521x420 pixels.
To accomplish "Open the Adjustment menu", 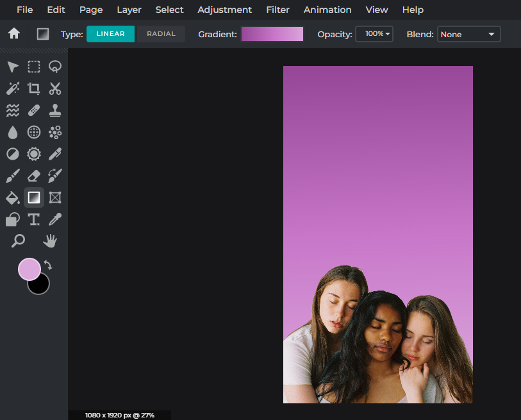I will [224, 10].
